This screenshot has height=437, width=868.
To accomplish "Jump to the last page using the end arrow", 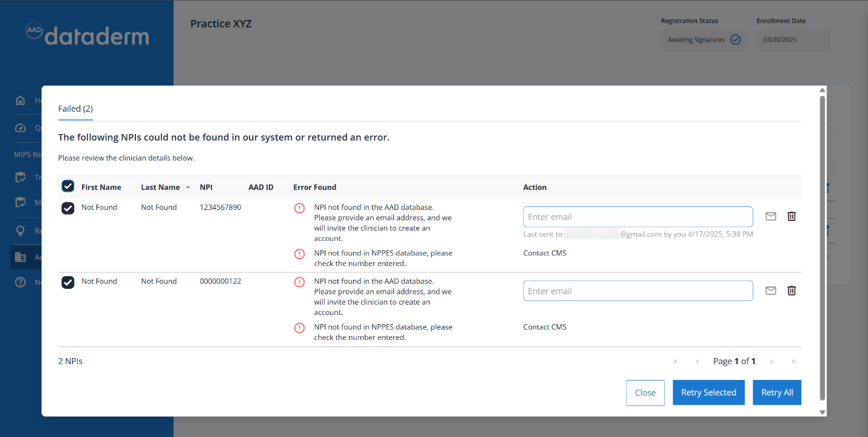I will pos(794,361).
